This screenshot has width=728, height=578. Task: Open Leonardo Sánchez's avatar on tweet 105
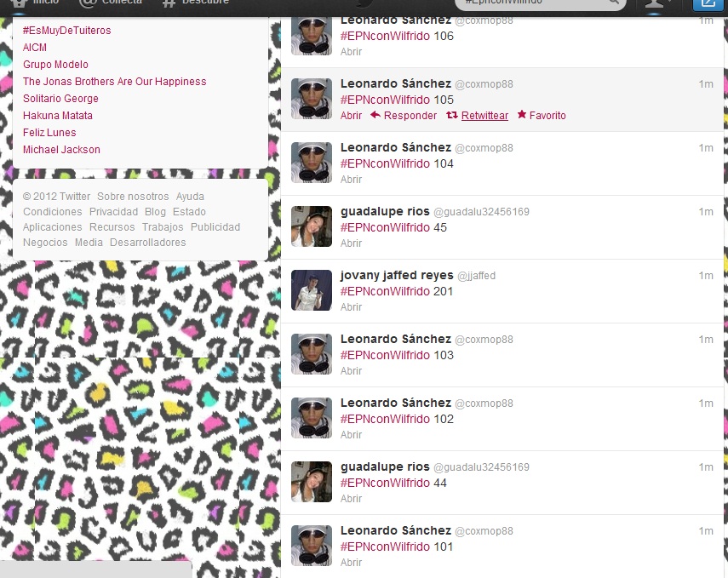point(312,99)
